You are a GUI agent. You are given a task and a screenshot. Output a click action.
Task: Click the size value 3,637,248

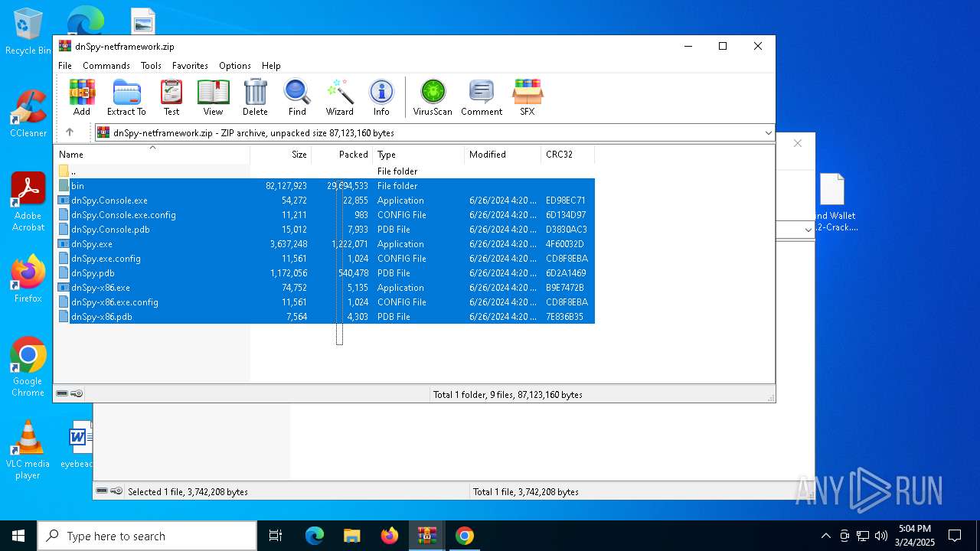(289, 244)
